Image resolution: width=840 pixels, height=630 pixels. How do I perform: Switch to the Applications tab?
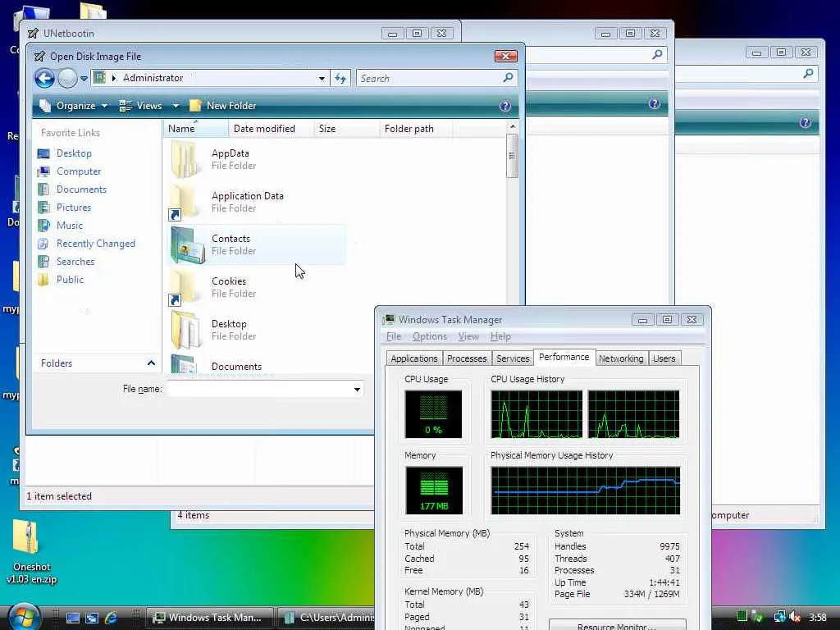coord(414,358)
